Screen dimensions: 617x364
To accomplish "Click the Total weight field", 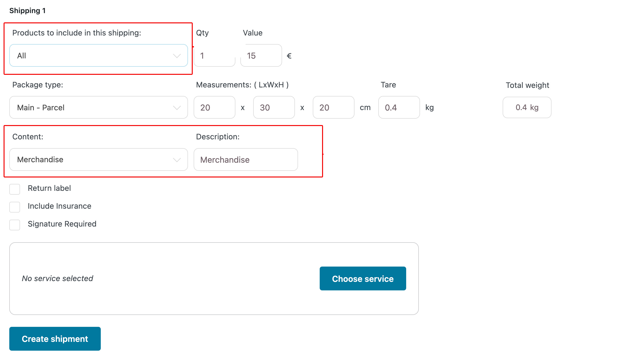I will (x=527, y=107).
